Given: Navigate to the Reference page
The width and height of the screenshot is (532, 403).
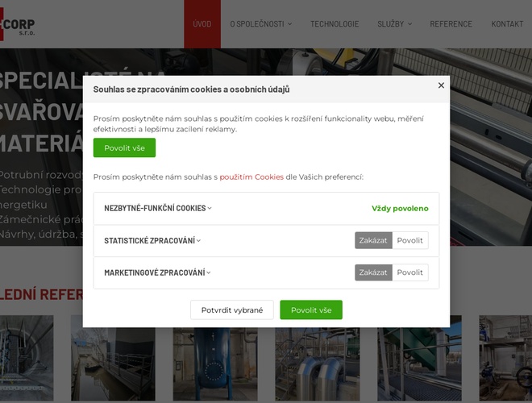Looking at the screenshot, I should [x=451, y=24].
